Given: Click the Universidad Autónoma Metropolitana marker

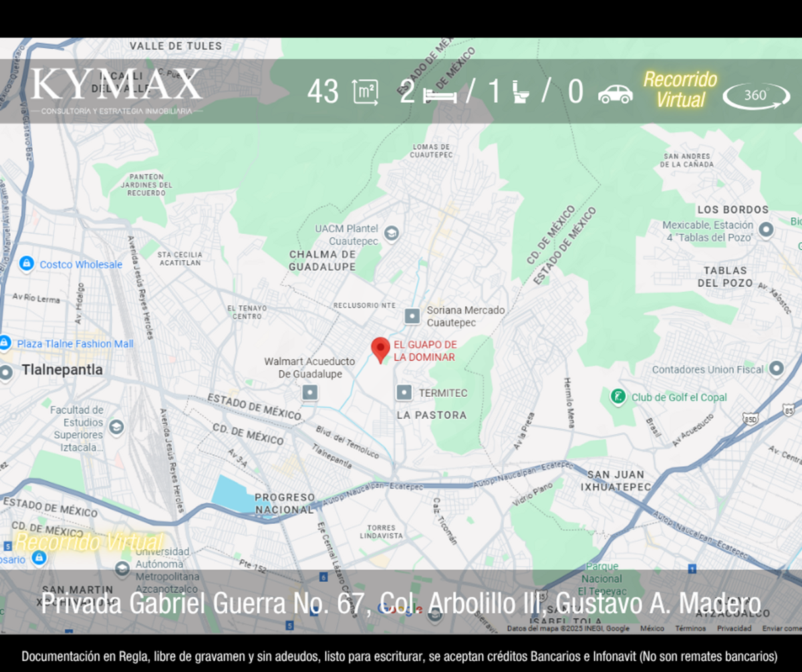Looking at the screenshot, I should (122, 568).
